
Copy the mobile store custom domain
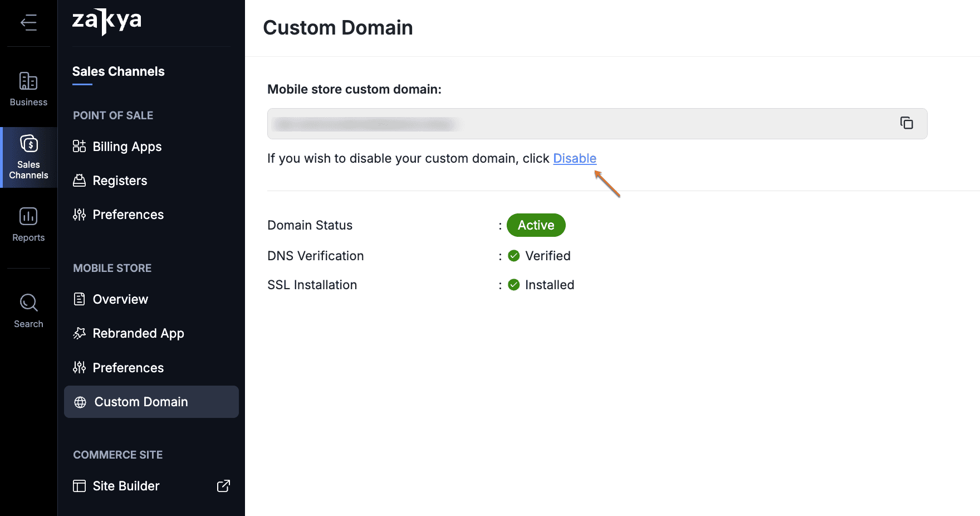[906, 123]
